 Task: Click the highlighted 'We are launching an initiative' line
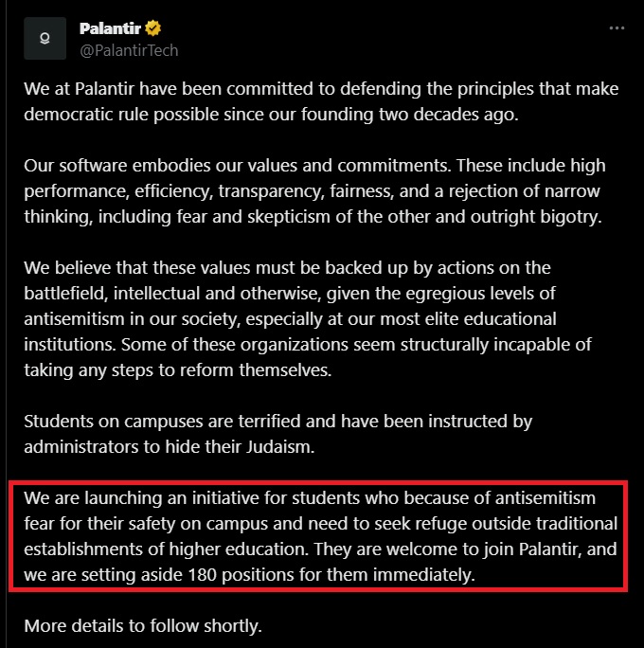click(310, 498)
